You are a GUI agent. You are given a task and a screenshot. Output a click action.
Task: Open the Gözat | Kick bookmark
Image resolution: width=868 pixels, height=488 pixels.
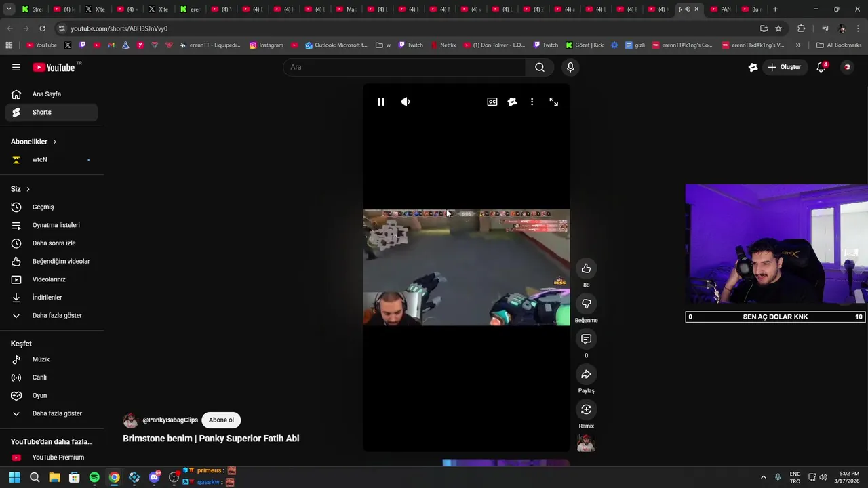pyautogui.click(x=584, y=45)
